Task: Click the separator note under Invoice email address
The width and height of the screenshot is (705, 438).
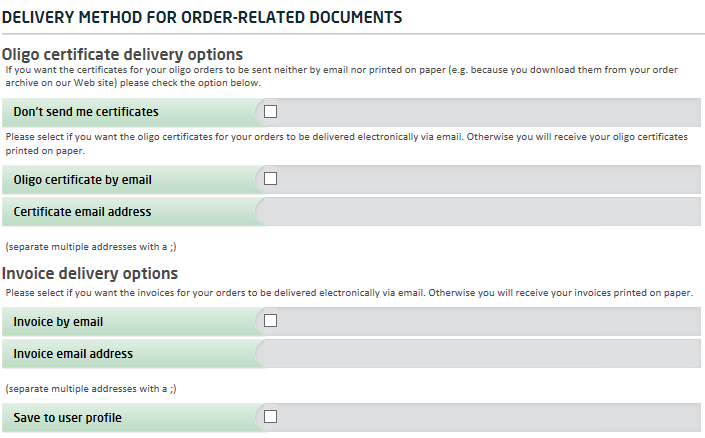Action: click(x=91, y=388)
